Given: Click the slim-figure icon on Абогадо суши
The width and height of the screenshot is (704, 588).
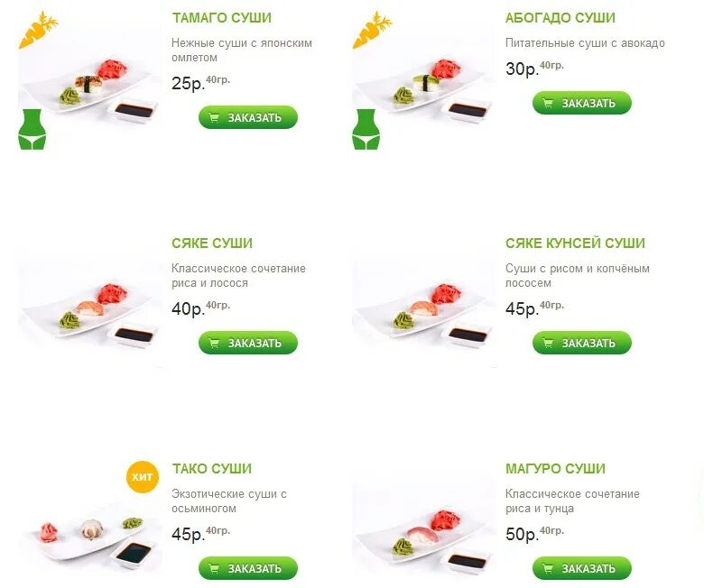Looking at the screenshot, I should point(366,129).
